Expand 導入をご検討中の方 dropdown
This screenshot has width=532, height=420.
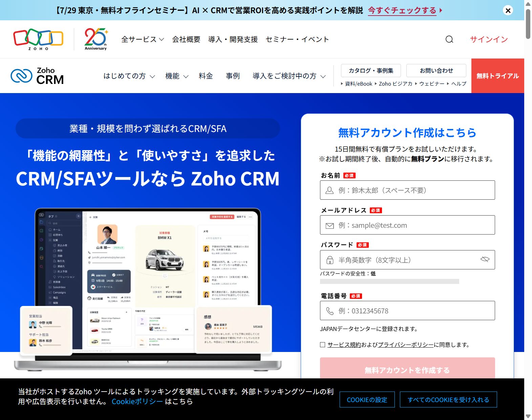click(x=289, y=76)
